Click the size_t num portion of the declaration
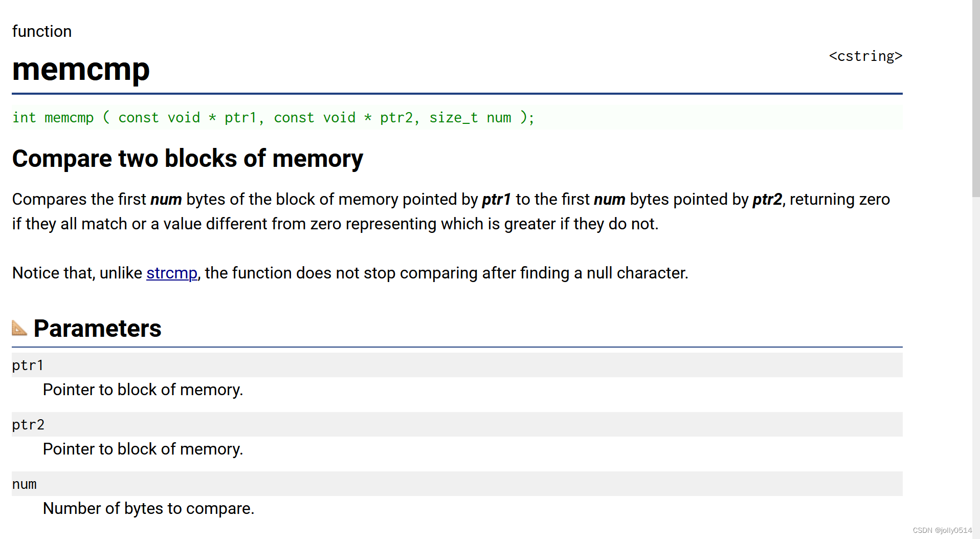 [x=470, y=117]
